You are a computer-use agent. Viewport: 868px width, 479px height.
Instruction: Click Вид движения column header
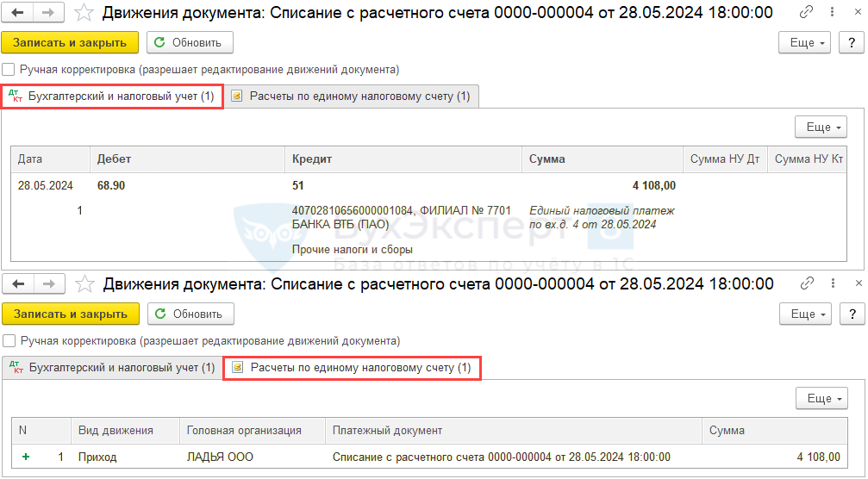(126, 431)
